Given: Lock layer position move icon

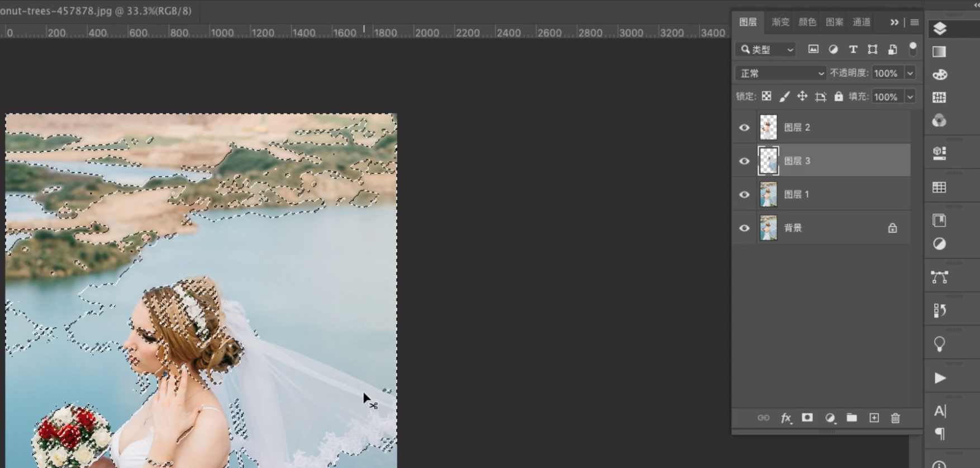Looking at the screenshot, I should (x=802, y=96).
